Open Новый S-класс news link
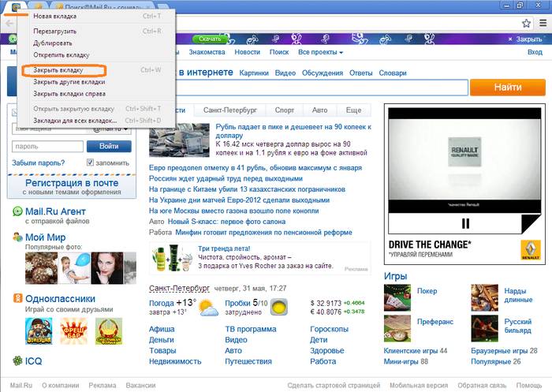Image resolution: width=552 pixels, height=392 pixels. (226, 222)
